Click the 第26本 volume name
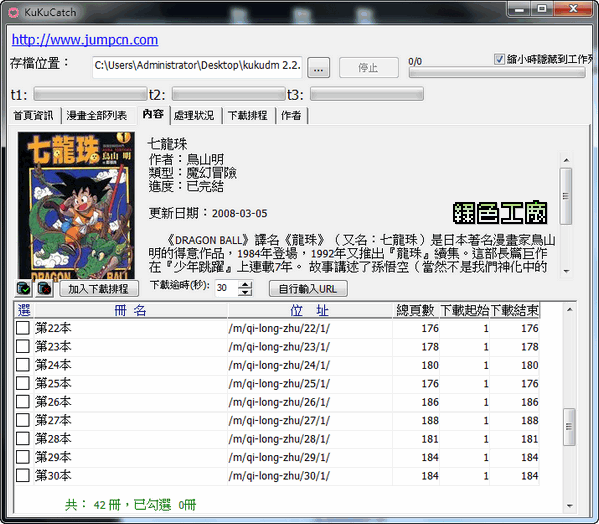Image resolution: width=599 pixels, height=524 pixels. pyautogui.click(x=53, y=402)
